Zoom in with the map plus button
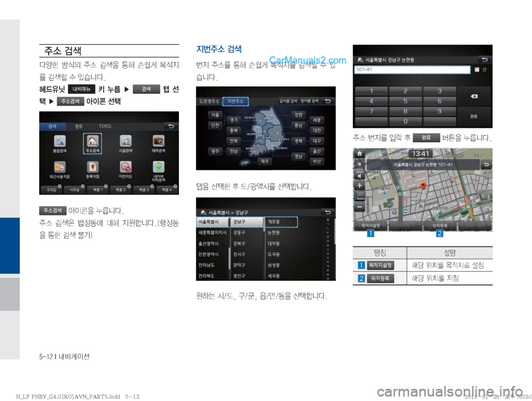Image resolution: width=532 pixels, height=401 pixels. pyautogui.click(x=359, y=186)
